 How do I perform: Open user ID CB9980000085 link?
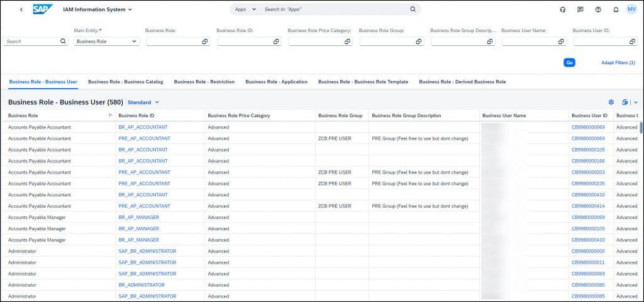[588, 296]
